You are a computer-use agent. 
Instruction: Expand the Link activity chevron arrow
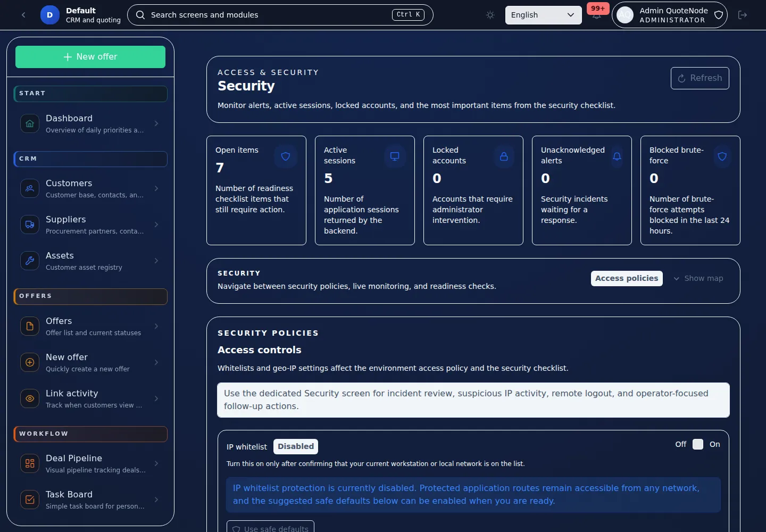click(x=156, y=398)
